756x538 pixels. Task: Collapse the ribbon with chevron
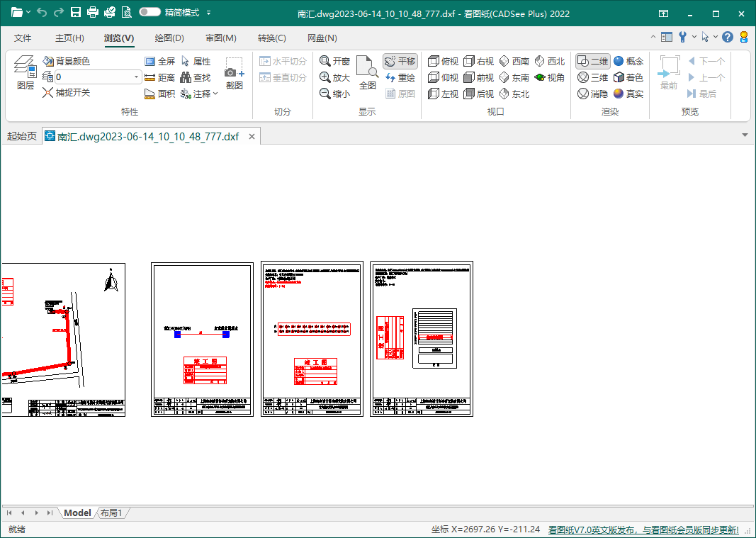tap(653, 37)
